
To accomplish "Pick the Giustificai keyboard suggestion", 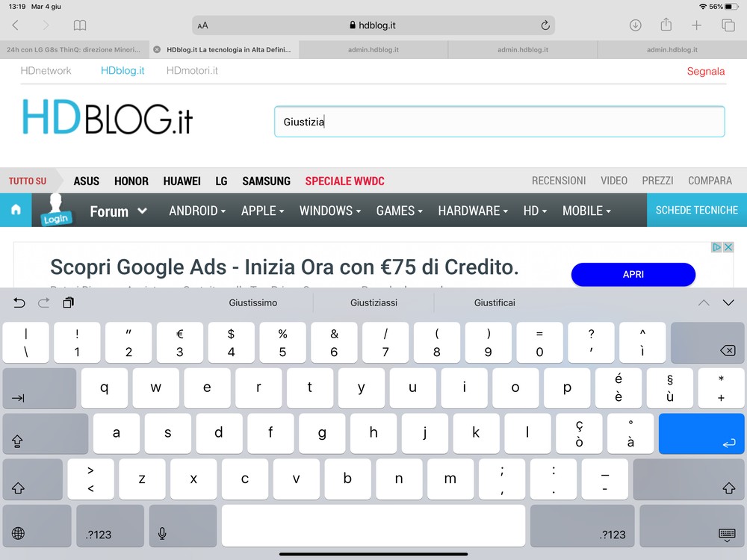I will [x=495, y=302].
